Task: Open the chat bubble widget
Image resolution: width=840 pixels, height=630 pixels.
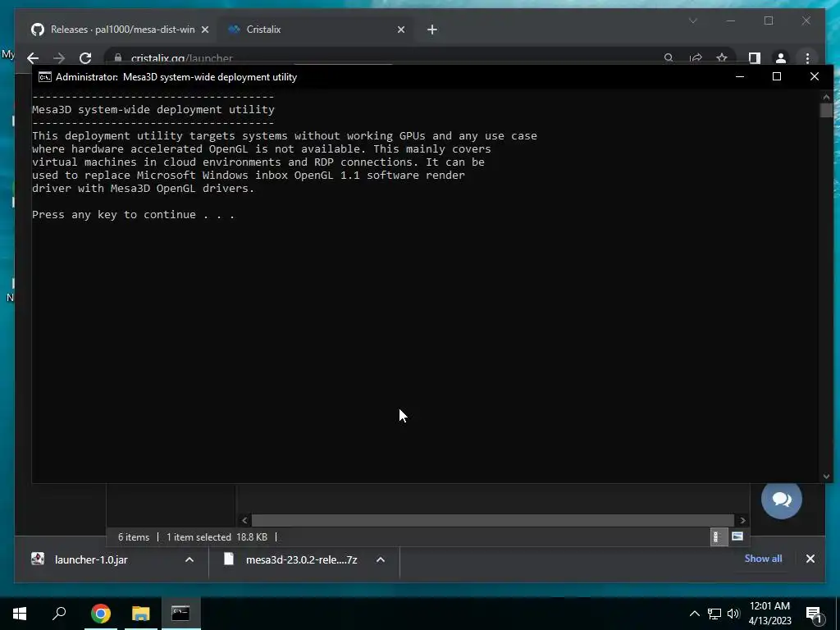Action: pyautogui.click(x=782, y=499)
